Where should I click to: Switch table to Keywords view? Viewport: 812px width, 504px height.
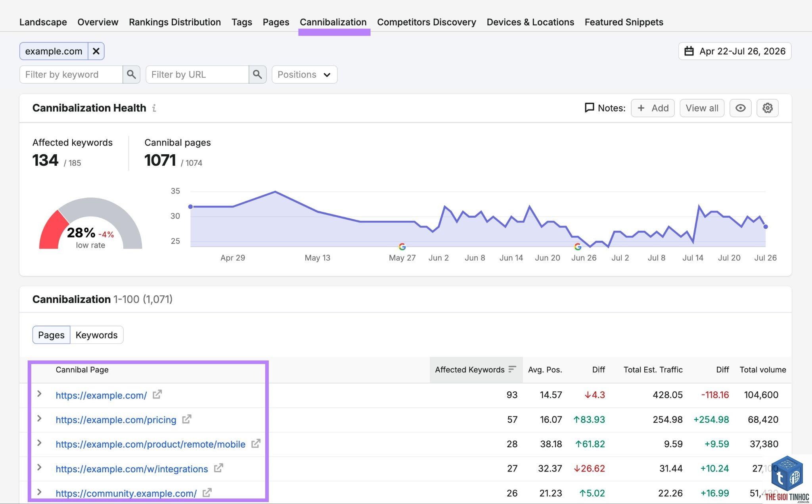pyautogui.click(x=97, y=335)
